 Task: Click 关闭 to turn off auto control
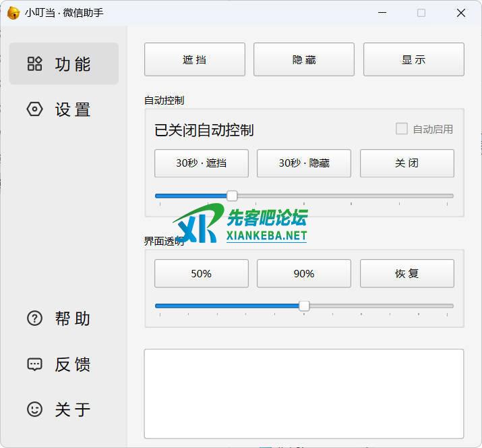click(x=406, y=163)
